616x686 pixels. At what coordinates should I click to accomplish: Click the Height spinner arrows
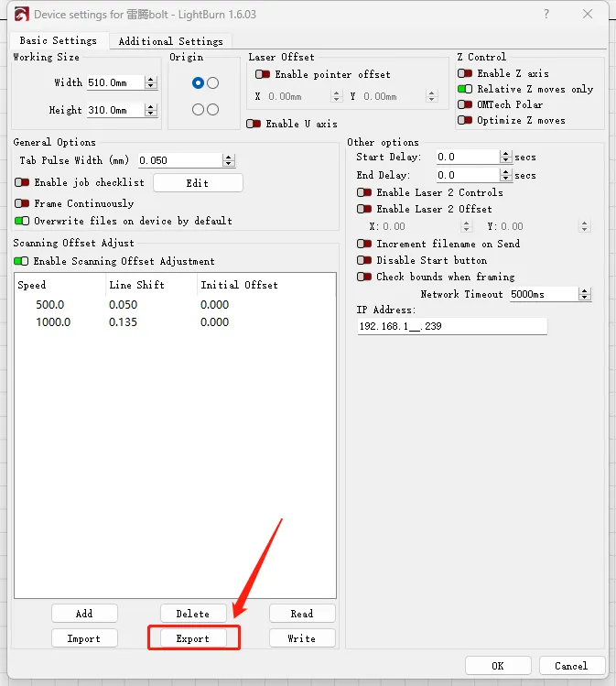click(151, 110)
